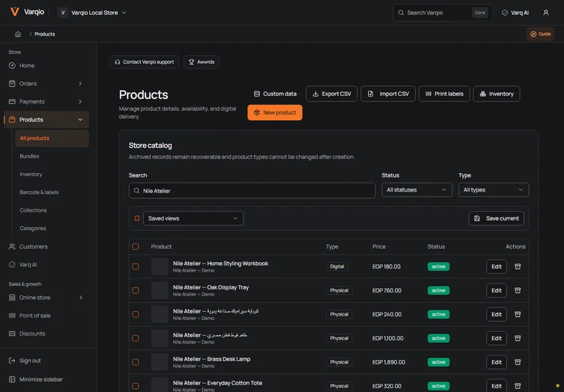The image size is (564, 392).
Task: Archive the Oak Display Tray product
Action: pos(517,290)
